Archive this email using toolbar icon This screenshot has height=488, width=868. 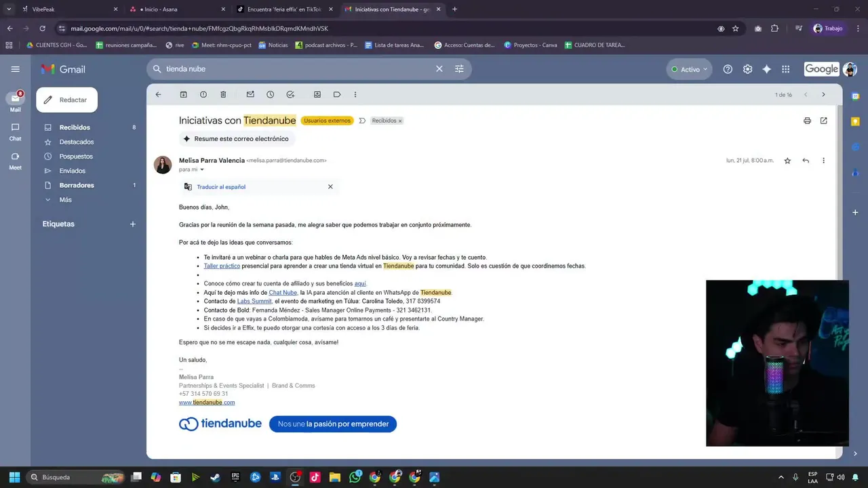click(183, 95)
